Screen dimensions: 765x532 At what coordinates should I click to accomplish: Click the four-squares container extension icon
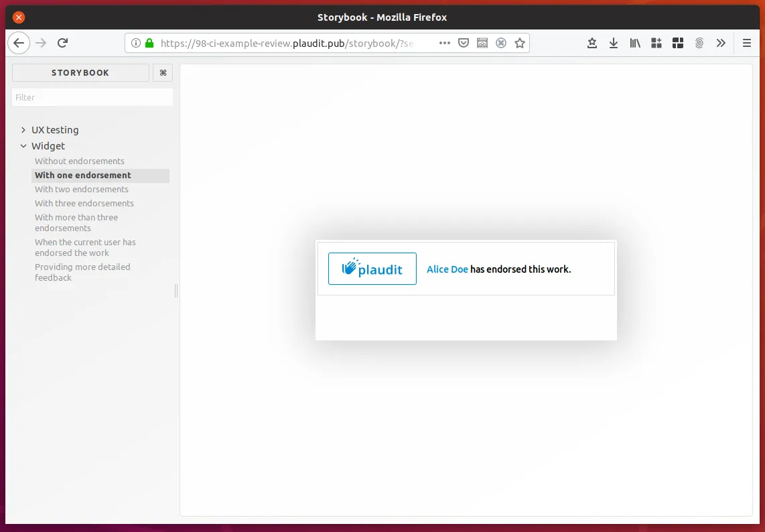[x=678, y=43]
